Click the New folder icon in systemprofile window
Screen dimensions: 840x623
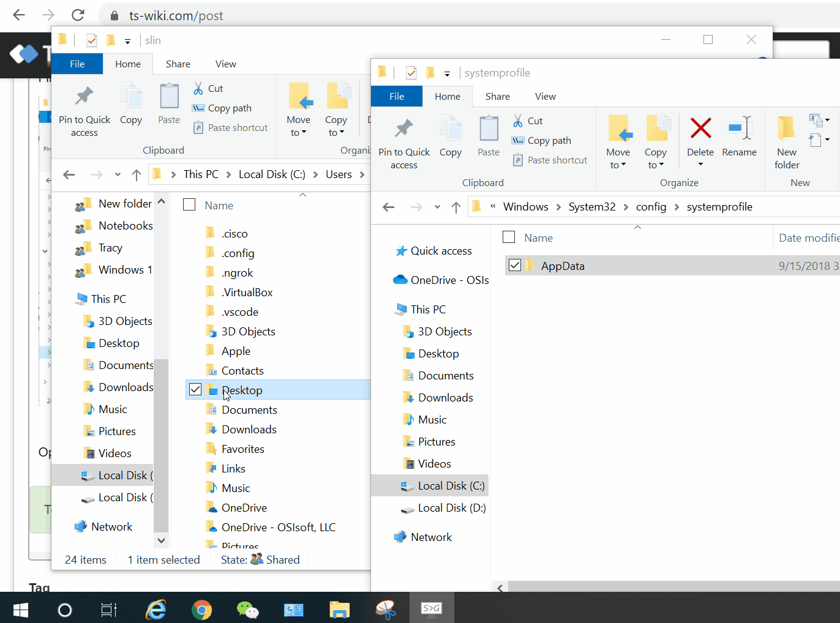787,142
